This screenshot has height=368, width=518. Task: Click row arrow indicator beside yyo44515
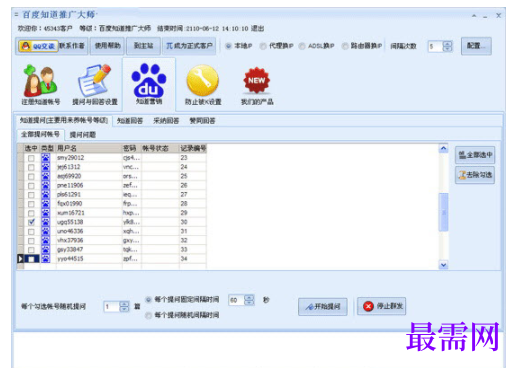pos(20,259)
